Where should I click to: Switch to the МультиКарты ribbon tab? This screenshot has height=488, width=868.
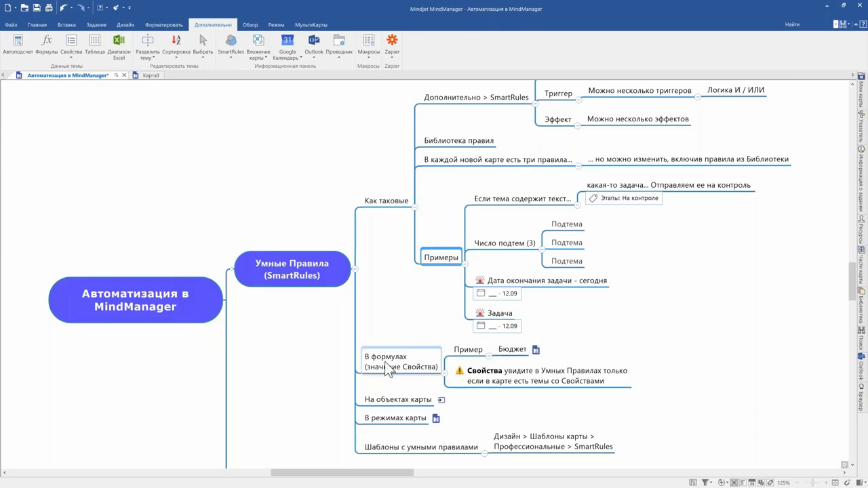click(311, 24)
